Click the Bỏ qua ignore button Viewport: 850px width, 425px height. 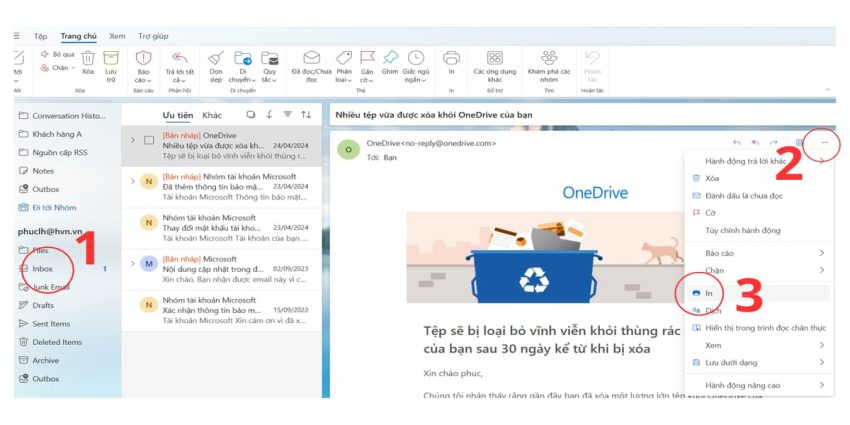tap(57, 54)
